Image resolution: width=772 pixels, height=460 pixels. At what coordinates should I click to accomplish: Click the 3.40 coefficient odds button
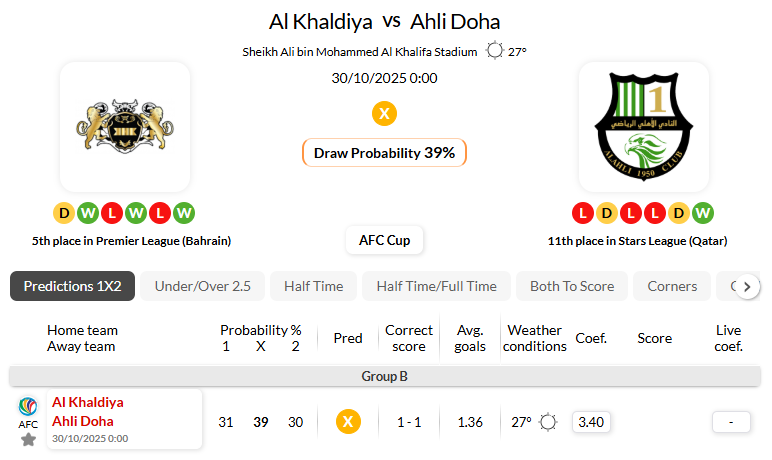click(x=590, y=422)
